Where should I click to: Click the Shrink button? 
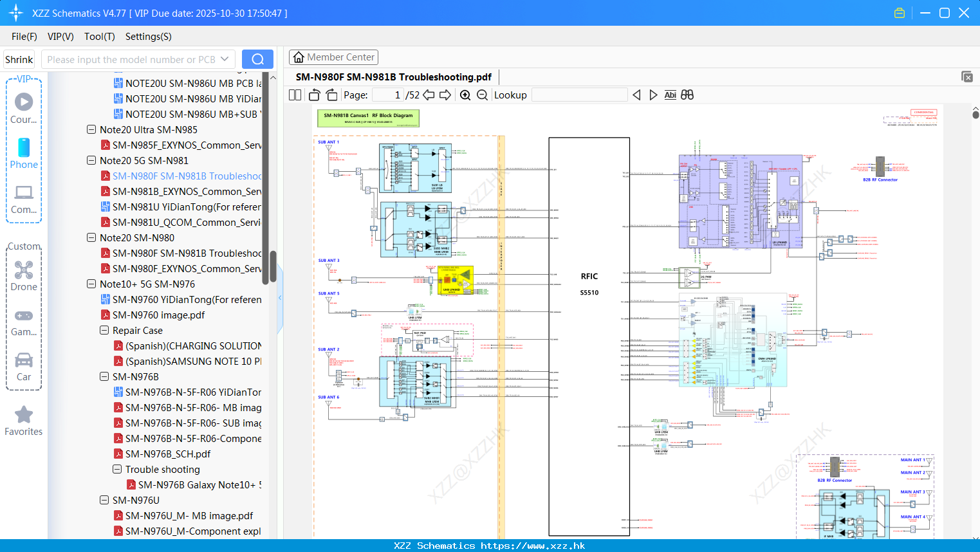[19, 59]
